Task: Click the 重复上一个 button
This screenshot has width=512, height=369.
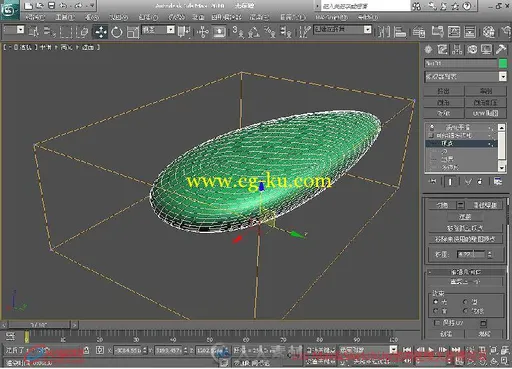Action: click(465, 282)
